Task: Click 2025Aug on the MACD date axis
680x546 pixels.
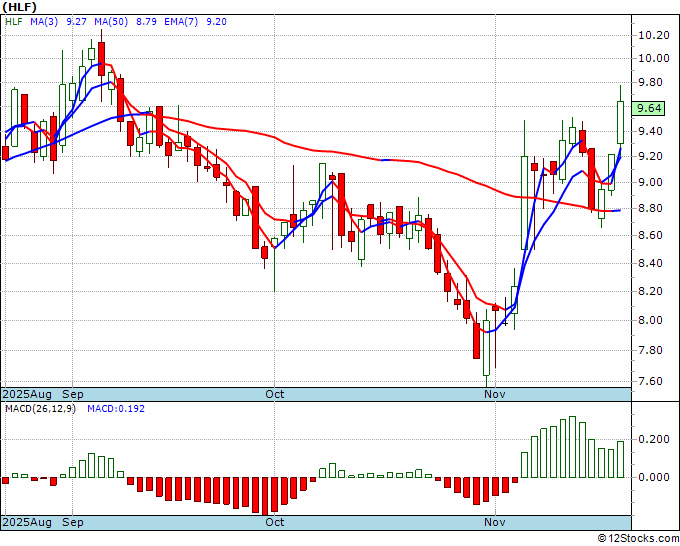Action: (x=27, y=522)
